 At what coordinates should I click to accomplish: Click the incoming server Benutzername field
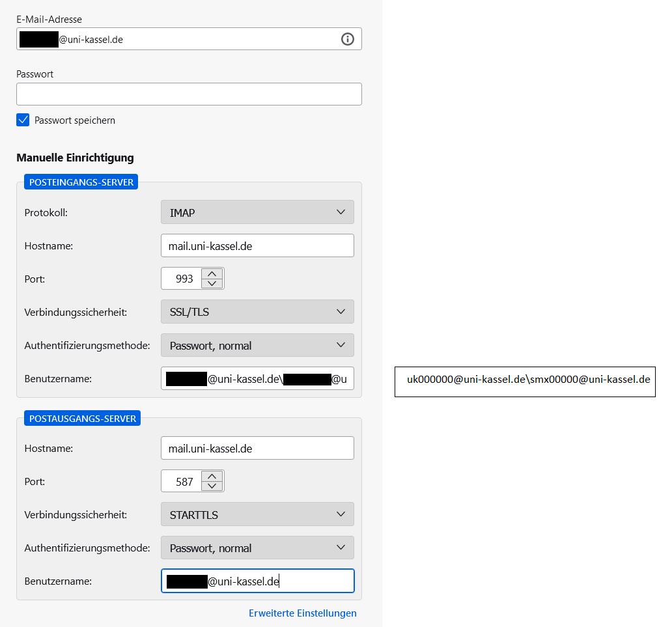click(x=257, y=378)
